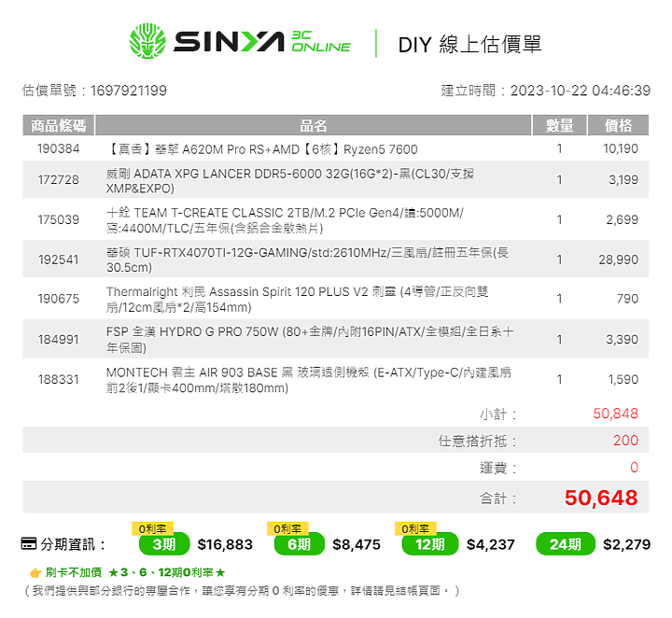This screenshot has height=618, width=672.
Task: Click the 0利率 tag above 12期
Action: coord(415,529)
